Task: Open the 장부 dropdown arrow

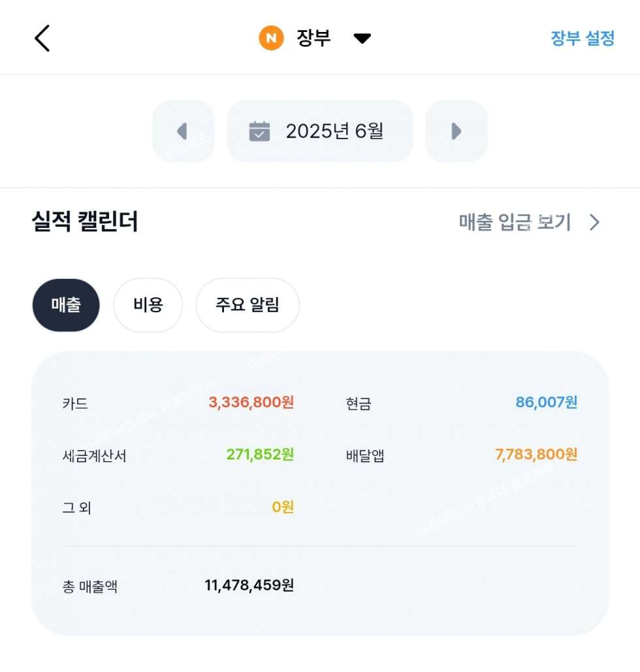Action: [x=362, y=39]
